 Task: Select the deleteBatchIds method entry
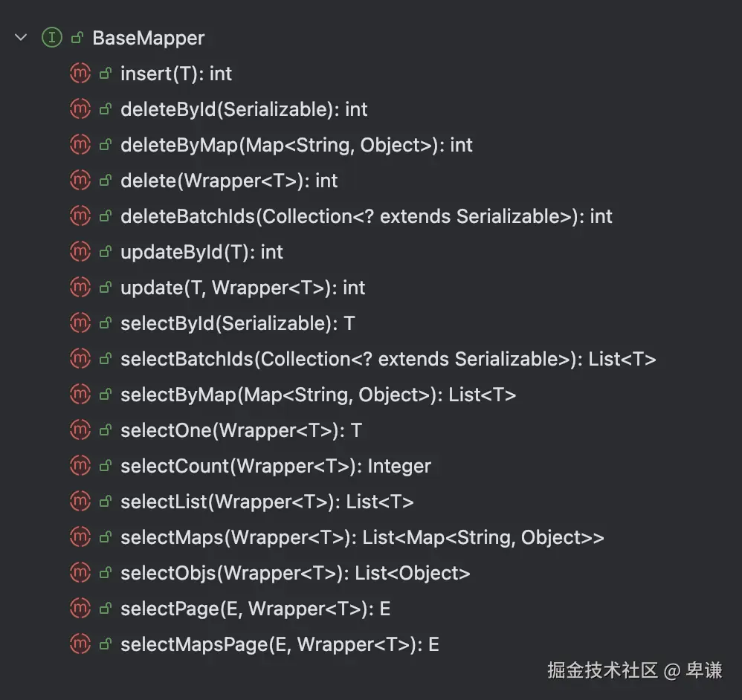[x=366, y=216]
